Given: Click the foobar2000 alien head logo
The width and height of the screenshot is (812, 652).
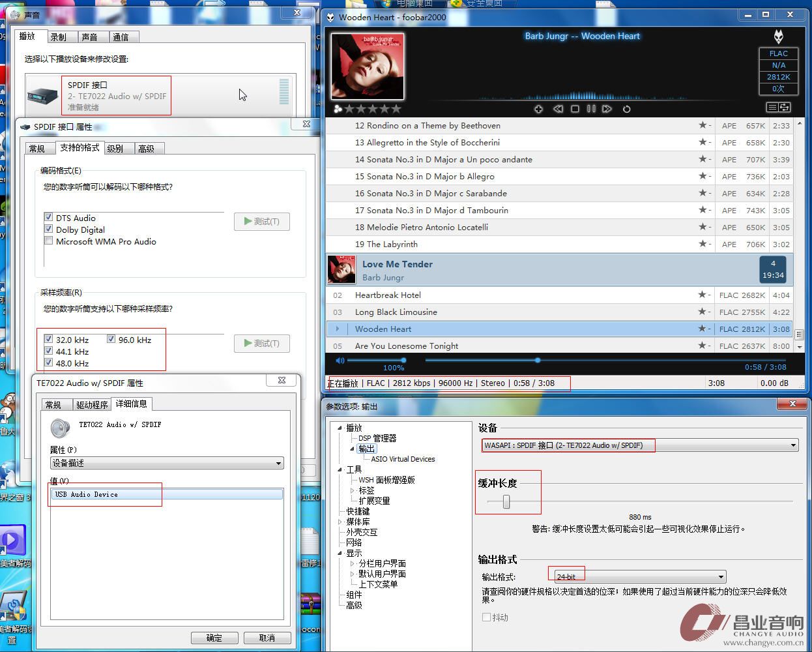Looking at the screenshot, I should pos(778,37).
